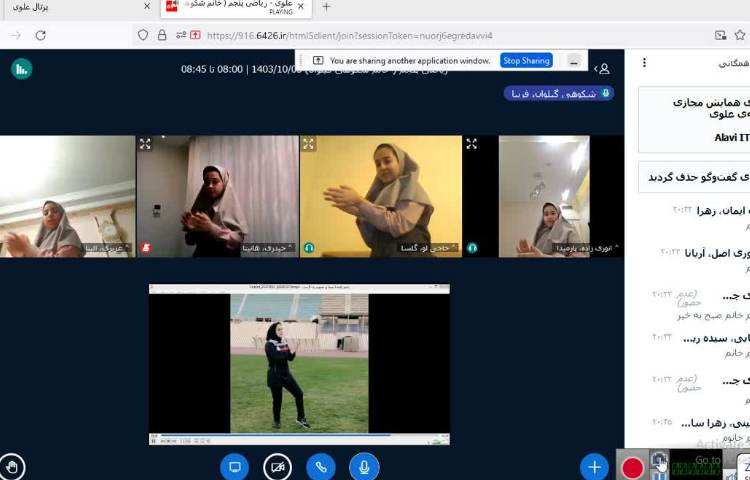This screenshot has width=750, height=480.
Task: Toggle webcam sharing button
Action: pos(277,467)
